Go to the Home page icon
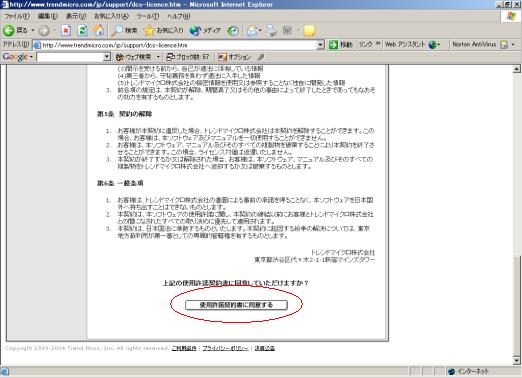522x378 pixels. (98, 31)
